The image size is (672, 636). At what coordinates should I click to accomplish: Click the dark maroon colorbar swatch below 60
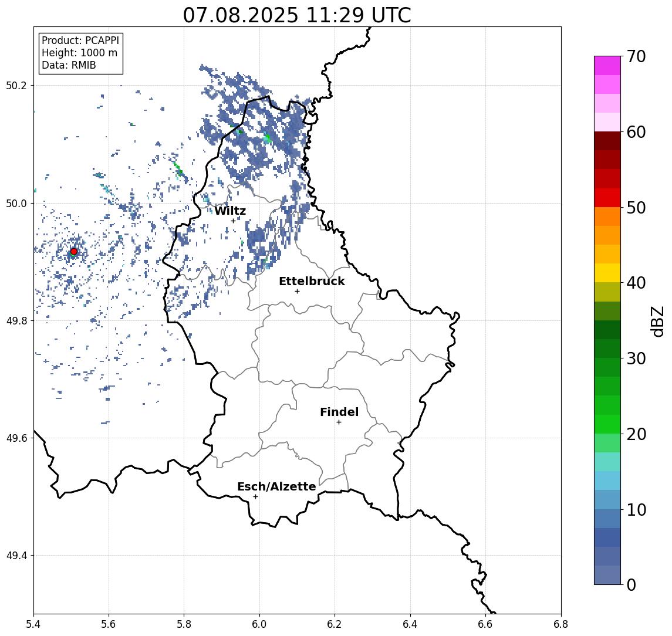pos(607,141)
